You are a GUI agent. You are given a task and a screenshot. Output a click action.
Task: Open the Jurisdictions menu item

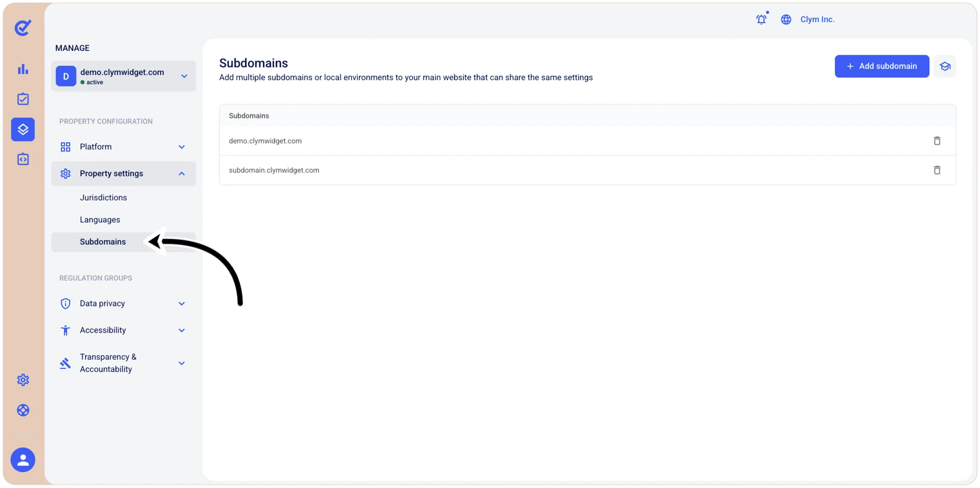(x=103, y=198)
